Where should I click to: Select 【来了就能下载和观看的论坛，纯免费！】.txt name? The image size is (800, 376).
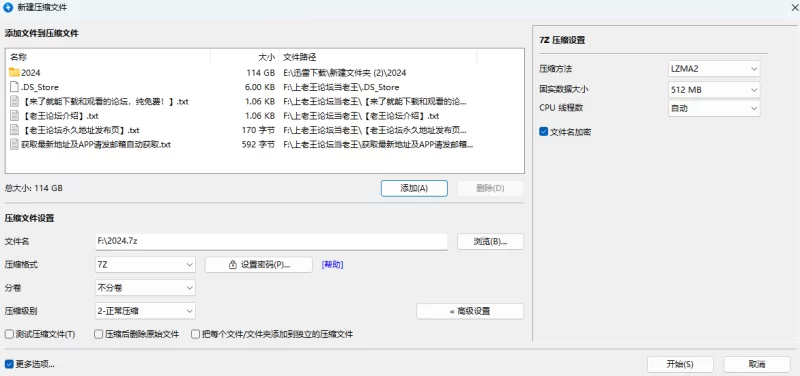tap(105, 102)
